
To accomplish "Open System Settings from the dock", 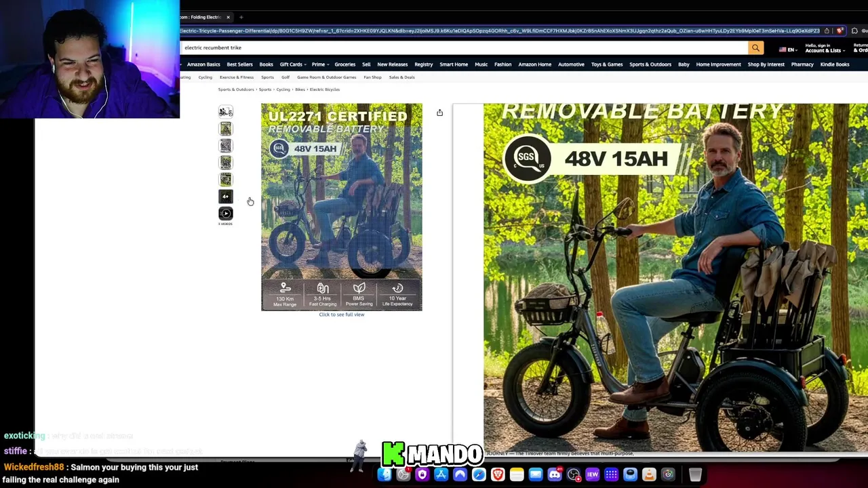I will [403, 474].
